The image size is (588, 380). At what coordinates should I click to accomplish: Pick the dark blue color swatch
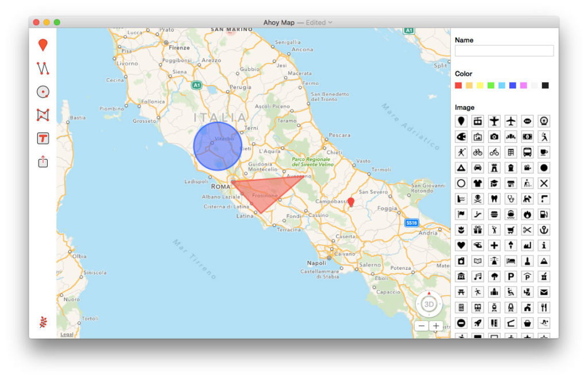pyautogui.click(x=513, y=86)
